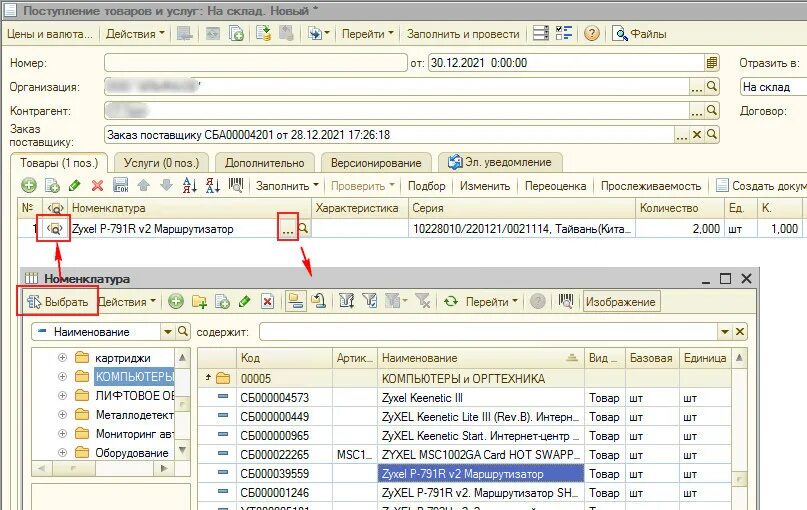
Task: Open the date picker calendar icon
Action: pos(711,63)
